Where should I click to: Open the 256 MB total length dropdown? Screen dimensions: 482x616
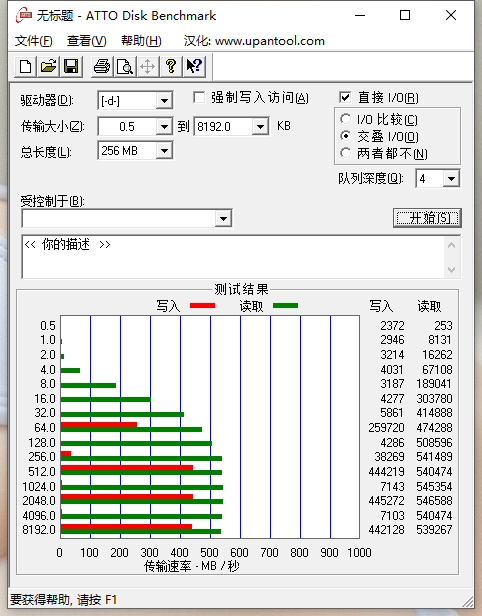tap(164, 151)
